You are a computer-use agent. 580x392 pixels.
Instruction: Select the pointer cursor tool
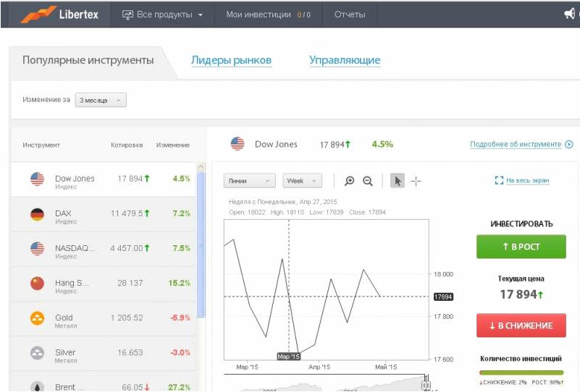398,181
